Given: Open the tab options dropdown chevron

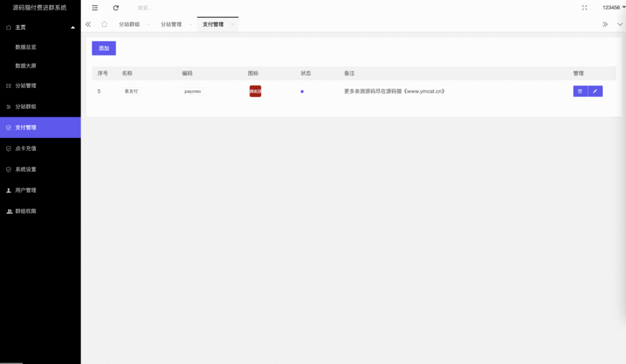Looking at the screenshot, I should click(620, 24).
